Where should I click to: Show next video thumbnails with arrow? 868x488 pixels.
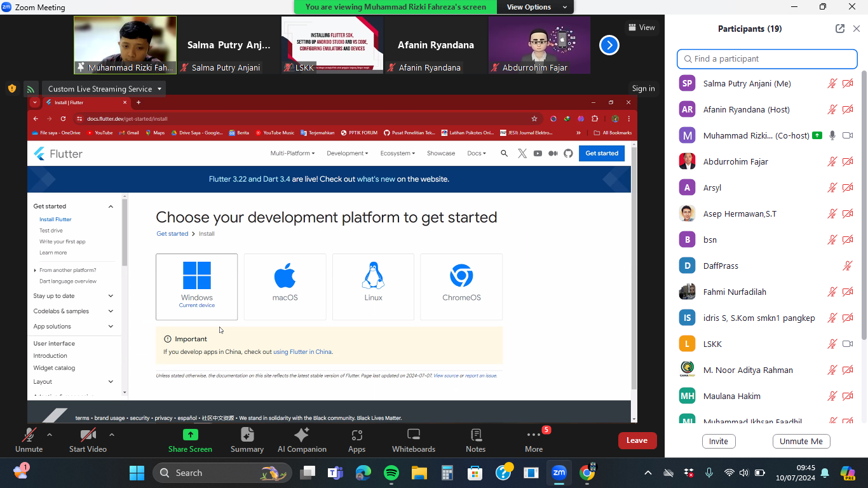point(609,45)
